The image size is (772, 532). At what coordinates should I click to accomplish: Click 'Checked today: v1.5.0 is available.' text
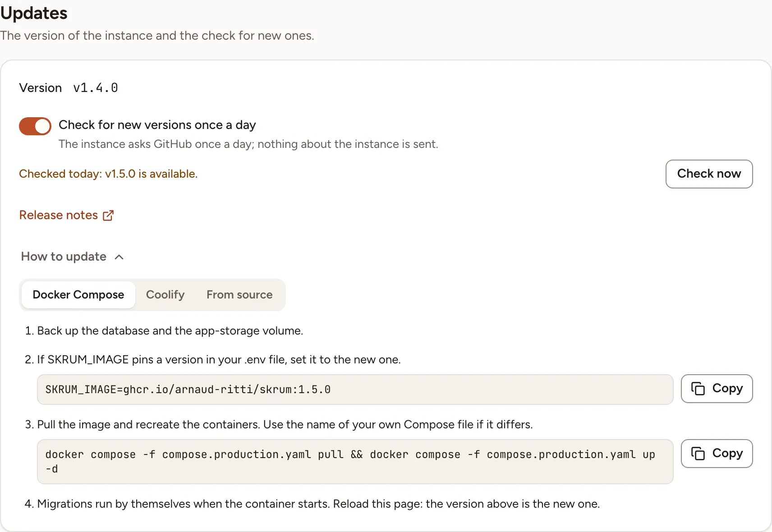tap(108, 174)
